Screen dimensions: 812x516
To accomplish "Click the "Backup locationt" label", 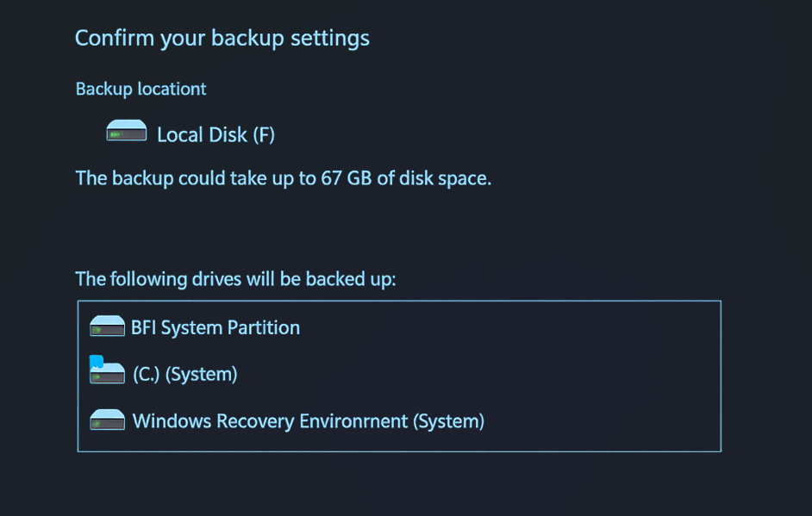I will coord(141,89).
